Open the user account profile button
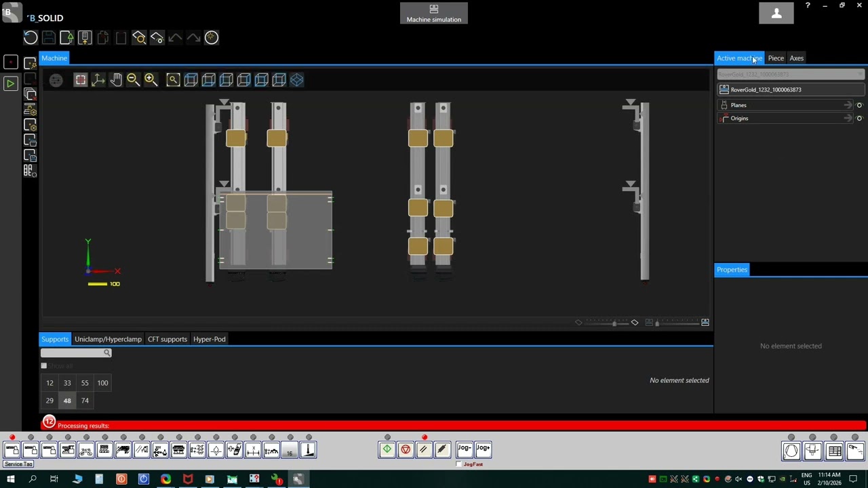The height and width of the screenshot is (488, 868). (x=776, y=13)
